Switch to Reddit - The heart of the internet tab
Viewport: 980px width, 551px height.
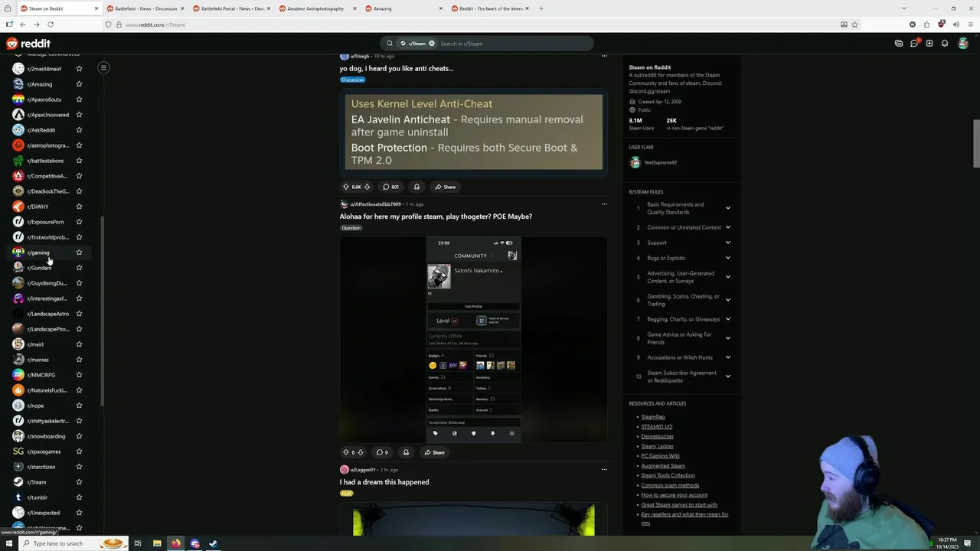click(489, 8)
